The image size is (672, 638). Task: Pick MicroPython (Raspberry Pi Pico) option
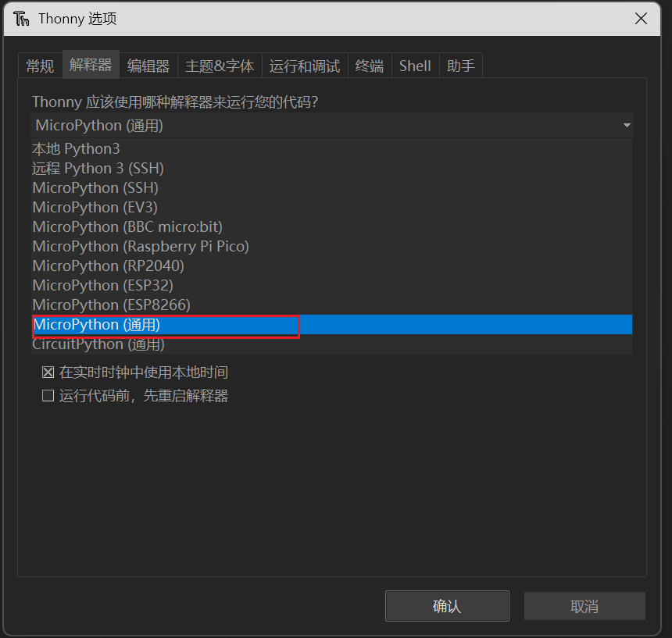pyautogui.click(x=332, y=247)
